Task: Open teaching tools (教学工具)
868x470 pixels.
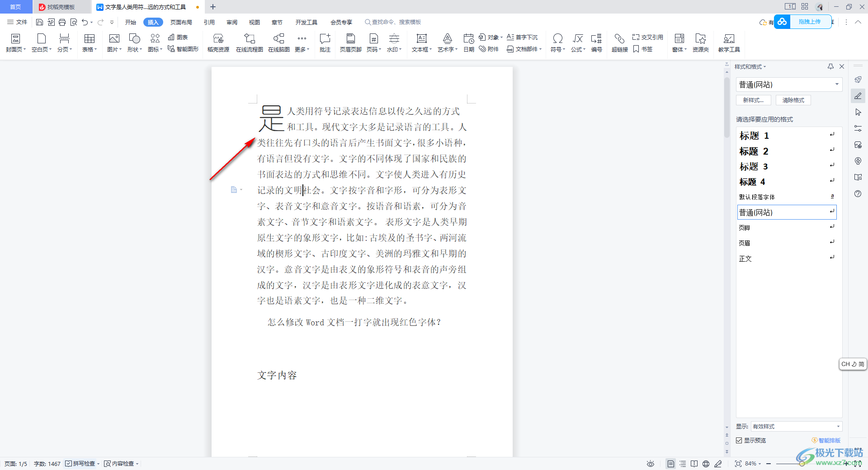Action: tap(729, 43)
